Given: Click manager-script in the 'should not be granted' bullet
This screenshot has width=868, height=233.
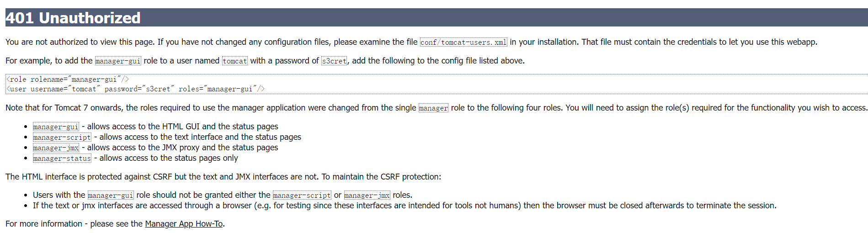Looking at the screenshot, I should (x=302, y=196).
